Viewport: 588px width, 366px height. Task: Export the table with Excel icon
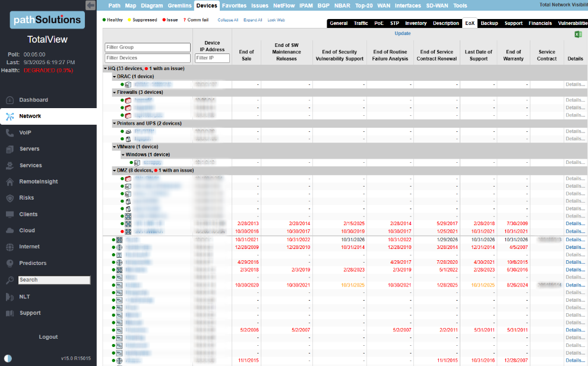pyautogui.click(x=578, y=34)
